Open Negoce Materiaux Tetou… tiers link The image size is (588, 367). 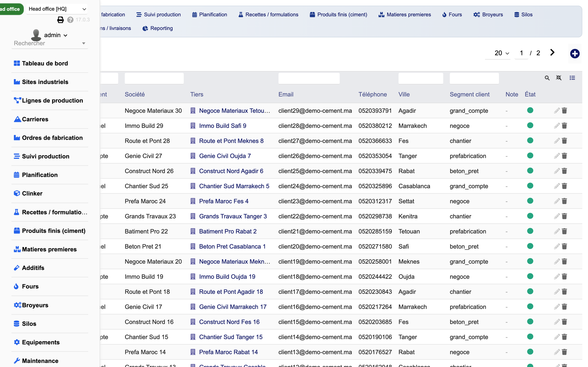(234, 111)
